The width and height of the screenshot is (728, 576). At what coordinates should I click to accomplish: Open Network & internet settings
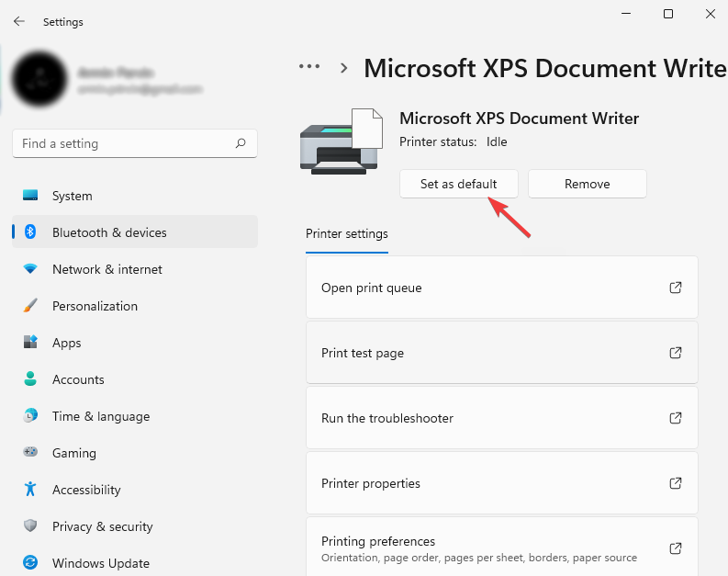coord(135,269)
